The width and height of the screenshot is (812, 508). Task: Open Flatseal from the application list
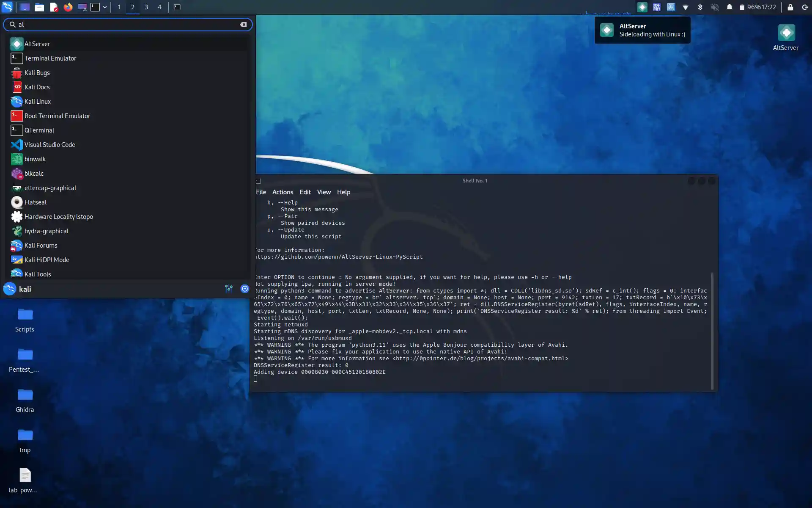[x=36, y=202]
